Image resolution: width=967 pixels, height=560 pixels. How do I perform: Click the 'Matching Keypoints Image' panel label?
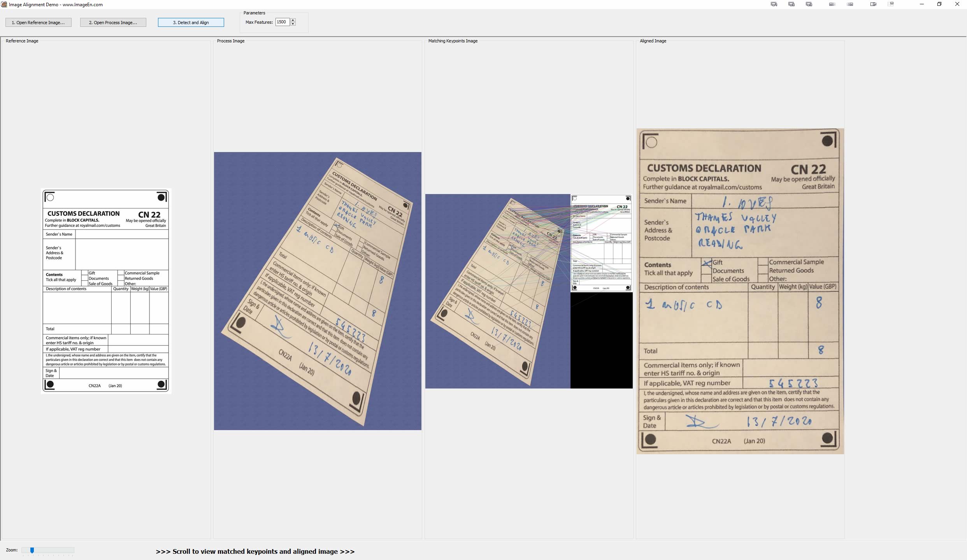(453, 41)
